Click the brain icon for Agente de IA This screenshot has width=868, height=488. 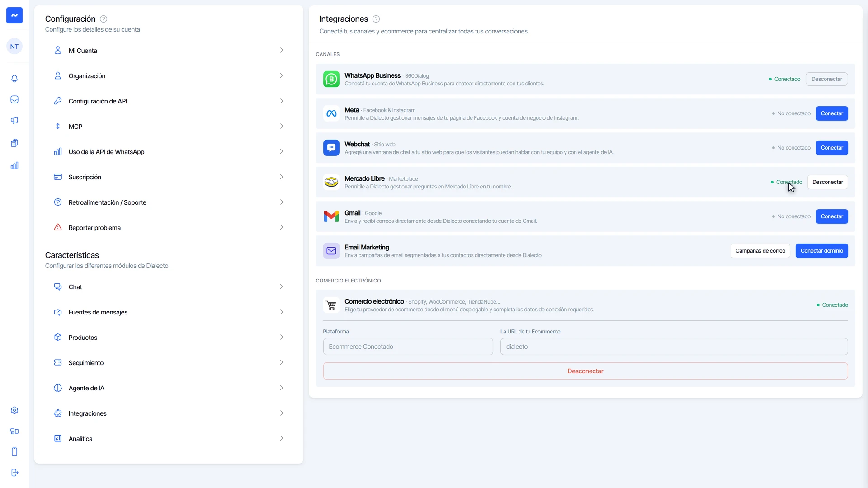point(58,388)
